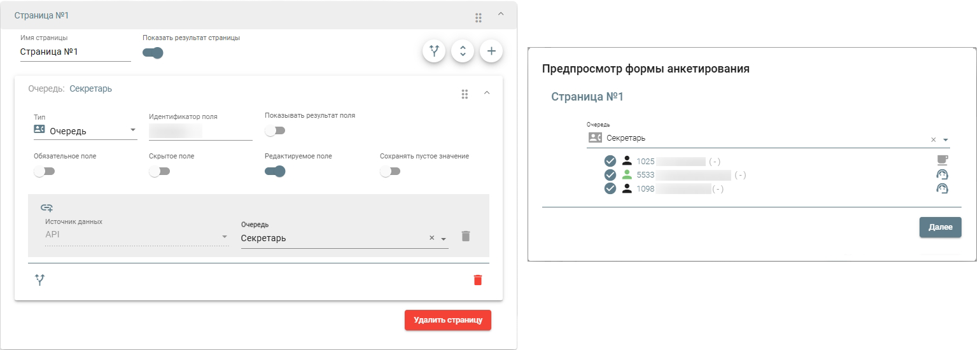The width and height of the screenshot is (980, 350).
Task: Uncheck operator 5533 in preview list
Action: coord(610,175)
